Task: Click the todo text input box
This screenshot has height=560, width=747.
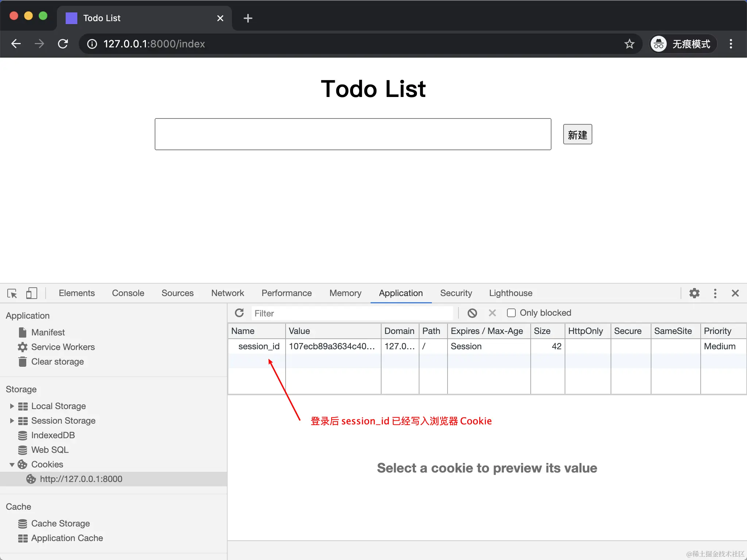Action: [353, 134]
